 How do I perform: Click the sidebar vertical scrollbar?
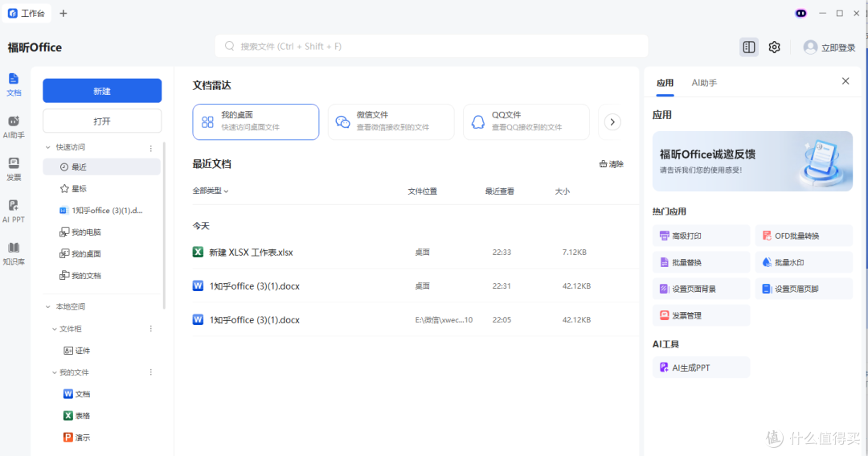tap(164, 225)
